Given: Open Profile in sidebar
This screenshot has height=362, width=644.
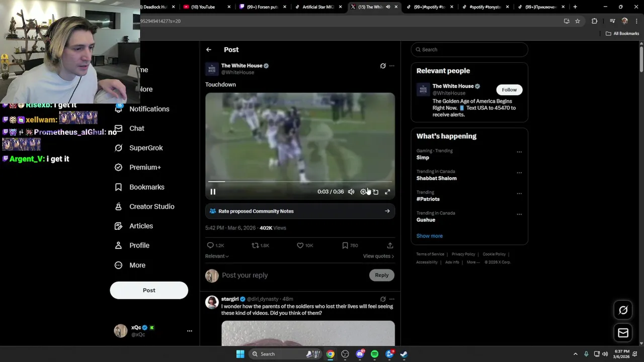Looking at the screenshot, I should point(132,245).
